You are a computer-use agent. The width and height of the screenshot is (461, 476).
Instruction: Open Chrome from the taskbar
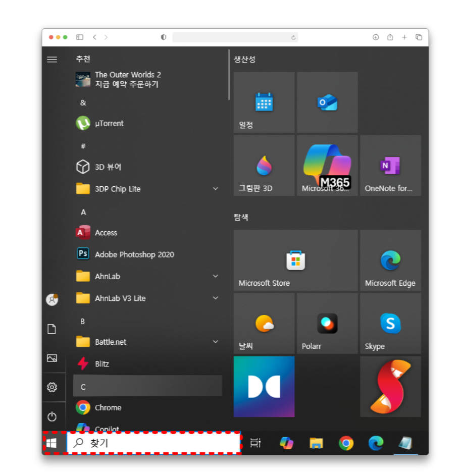pos(346,443)
